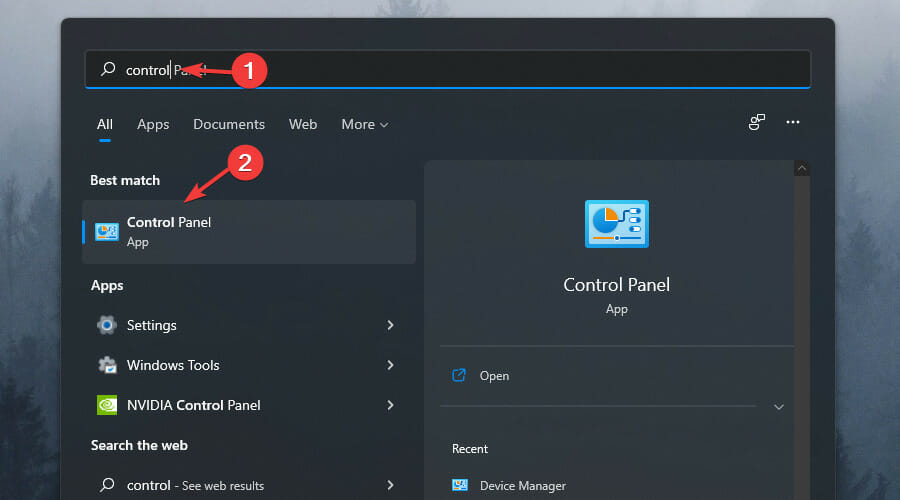900x500 pixels.
Task: Open the three-dot options menu
Action: (x=793, y=122)
